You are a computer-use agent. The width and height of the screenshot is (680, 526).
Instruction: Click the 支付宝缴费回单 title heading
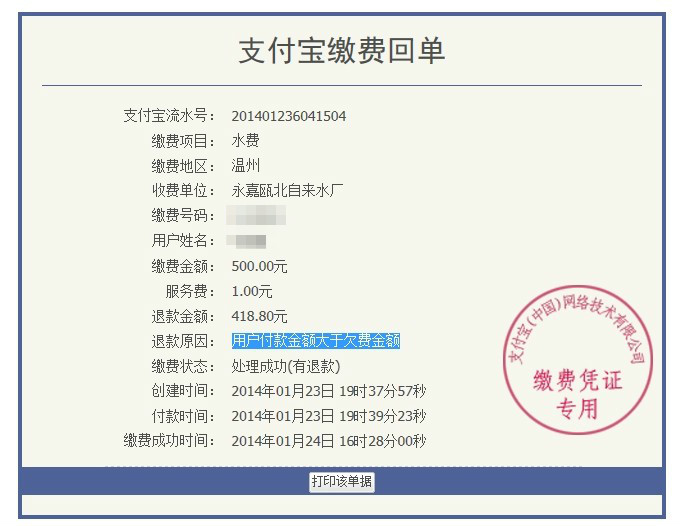point(342,51)
